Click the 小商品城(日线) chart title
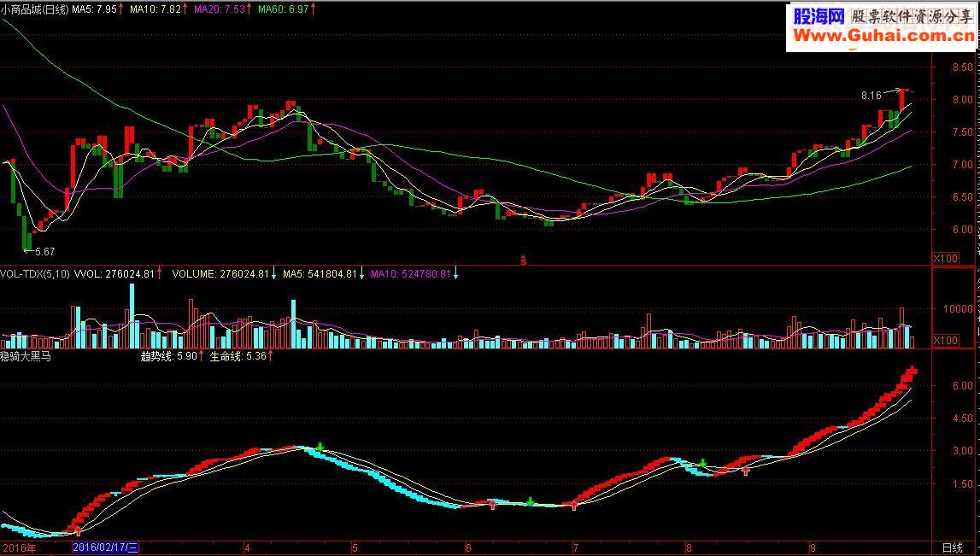980x556 pixels. [x=34, y=9]
